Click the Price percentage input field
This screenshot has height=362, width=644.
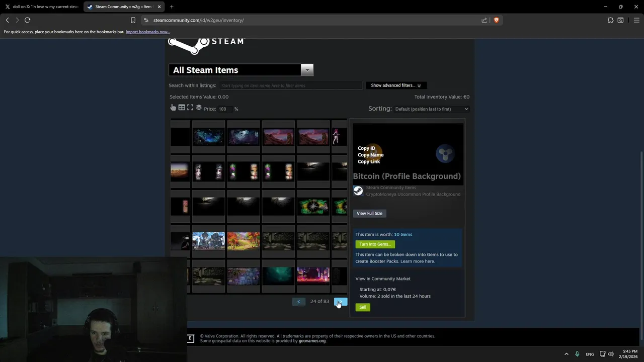[225, 109]
